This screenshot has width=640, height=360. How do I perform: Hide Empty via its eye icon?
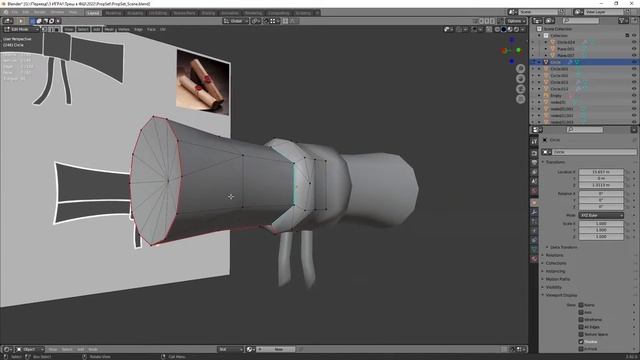(634, 96)
